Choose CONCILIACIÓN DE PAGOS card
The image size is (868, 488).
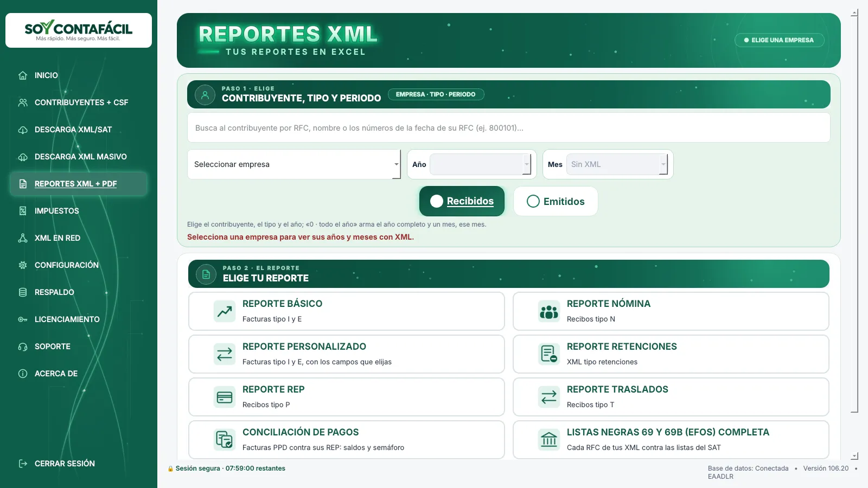click(347, 440)
